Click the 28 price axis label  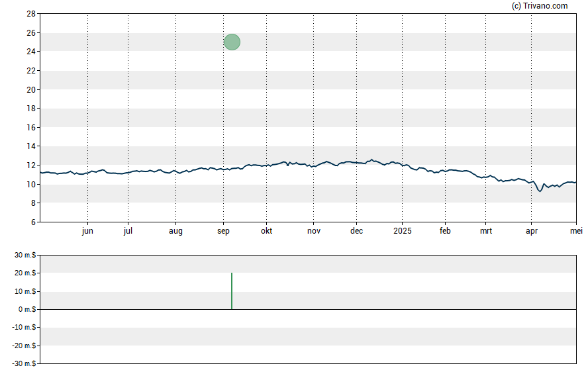click(x=31, y=14)
